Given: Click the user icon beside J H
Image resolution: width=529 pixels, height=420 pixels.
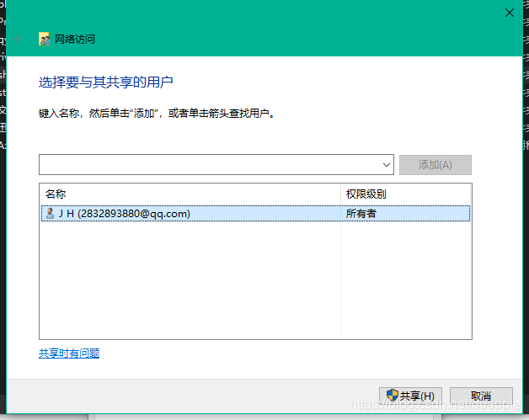Looking at the screenshot, I should tap(50, 214).
